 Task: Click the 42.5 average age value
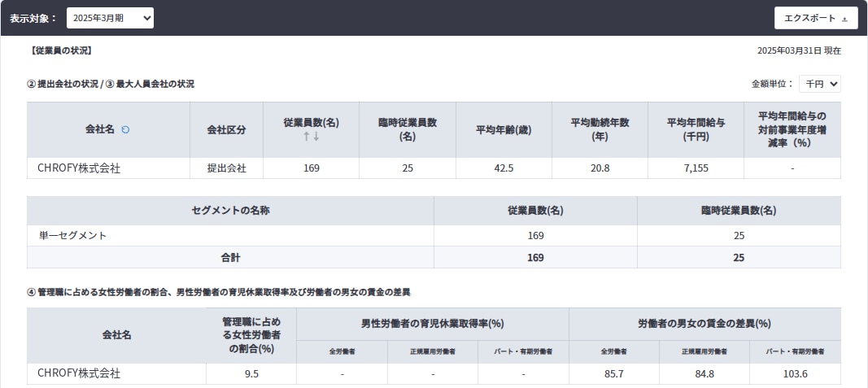click(504, 168)
